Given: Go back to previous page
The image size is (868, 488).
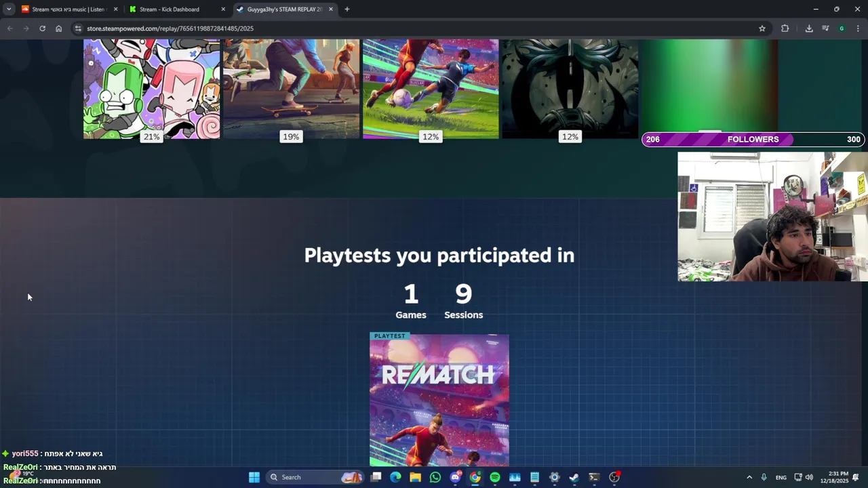Looking at the screenshot, I should pyautogui.click(x=9, y=28).
